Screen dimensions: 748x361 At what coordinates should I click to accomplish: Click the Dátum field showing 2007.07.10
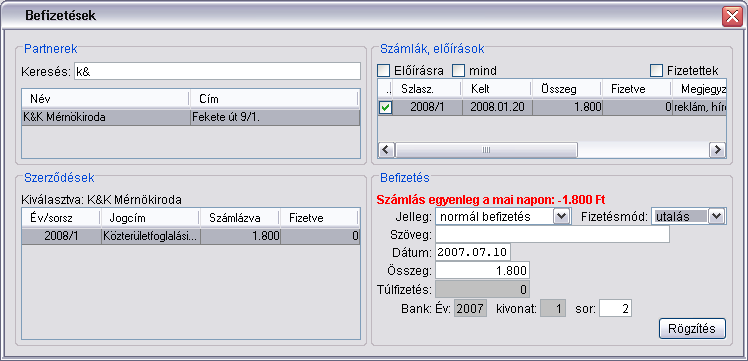click(x=473, y=252)
